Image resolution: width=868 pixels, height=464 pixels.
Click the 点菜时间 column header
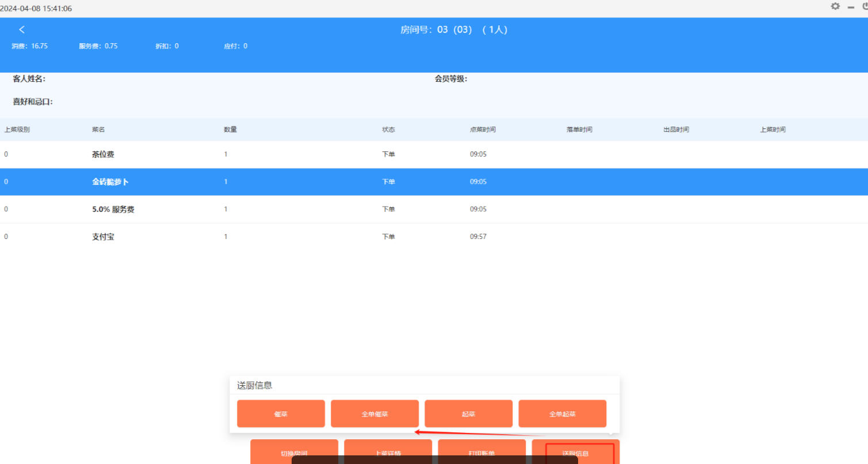[483, 130]
